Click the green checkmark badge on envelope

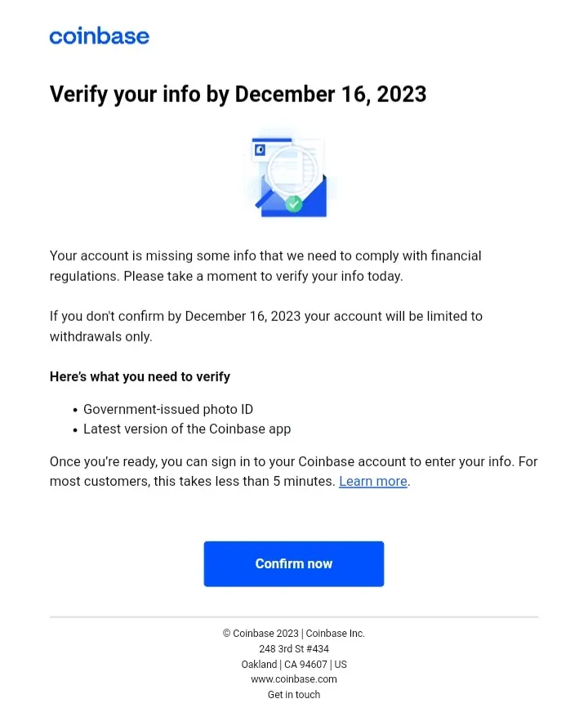coord(294,204)
